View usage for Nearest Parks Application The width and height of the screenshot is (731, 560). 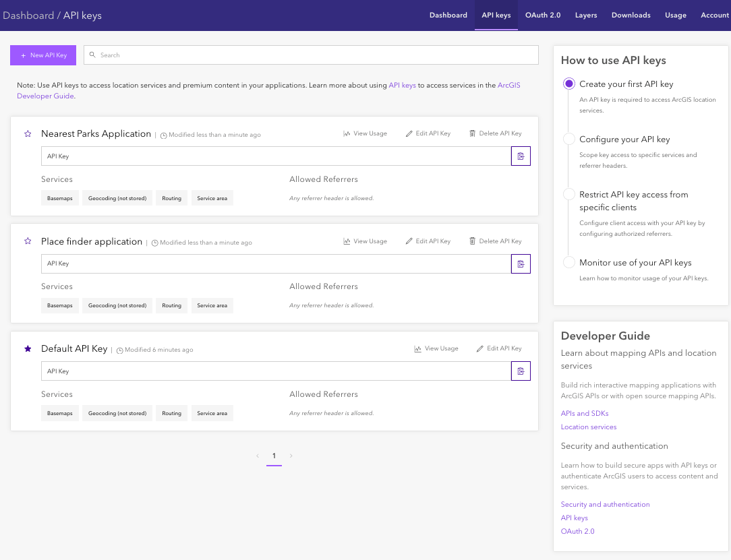(x=365, y=133)
